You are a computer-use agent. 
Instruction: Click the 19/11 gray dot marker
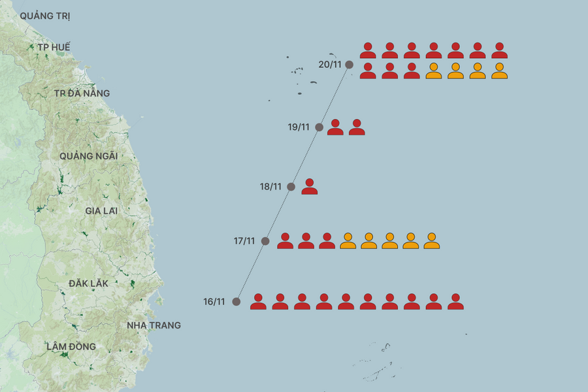[319, 127]
